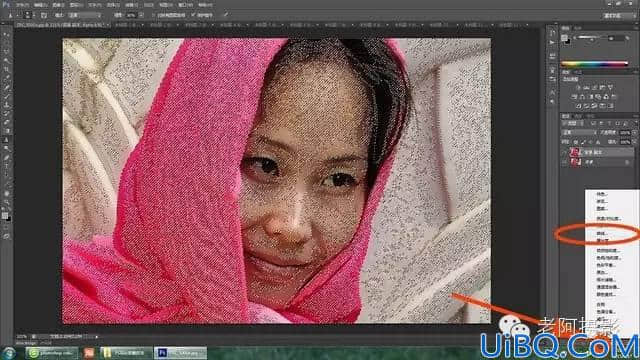This screenshot has height=360, width=640.
Task: Select the background copy layer thumbnail
Action: pyautogui.click(x=575, y=152)
